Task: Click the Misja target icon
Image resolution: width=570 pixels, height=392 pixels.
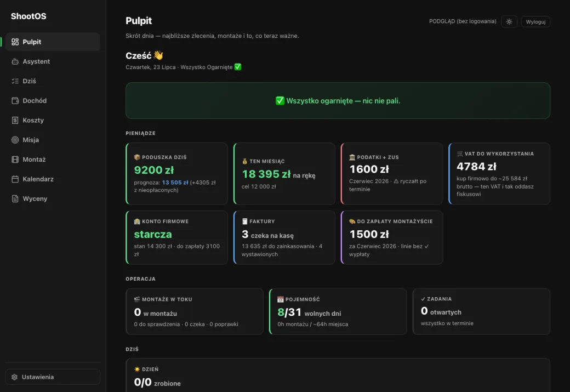Action: click(x=15, y=140)
